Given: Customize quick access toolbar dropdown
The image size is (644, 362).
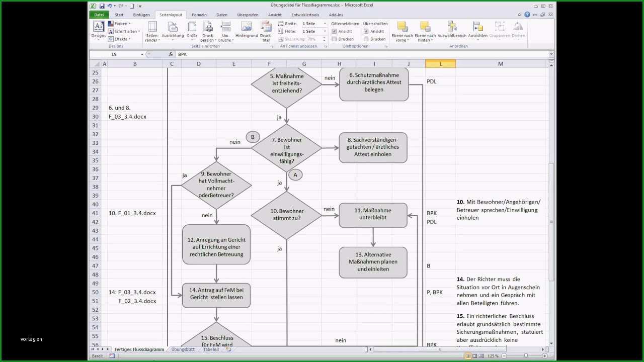Looking at the screenshot, I should pos(140,6).
